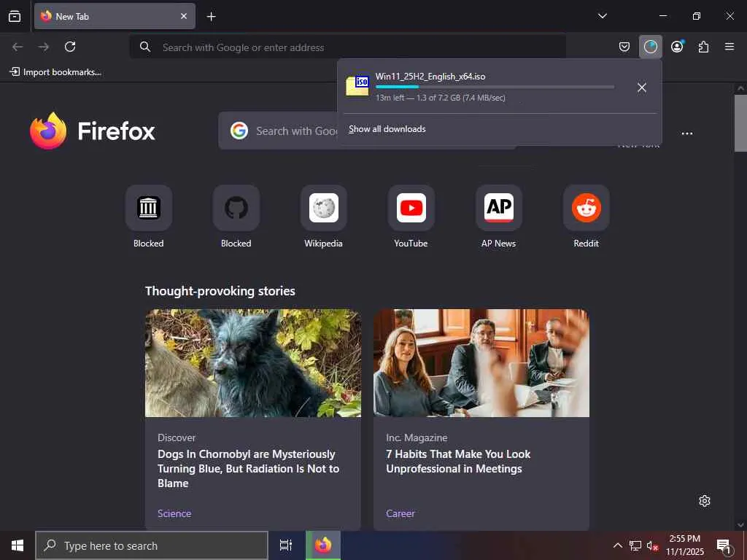Open Save to Pocket icon

coord(624,47)
